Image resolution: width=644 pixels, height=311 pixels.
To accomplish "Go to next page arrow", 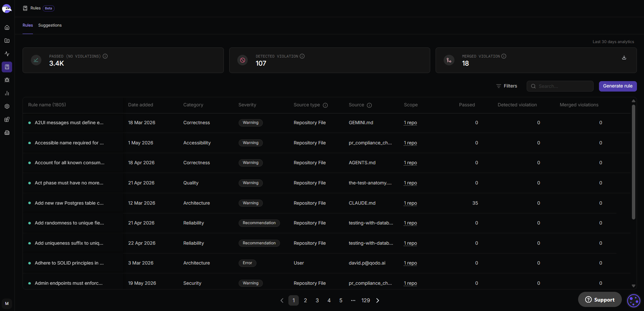I will click(x=378, y=301).
